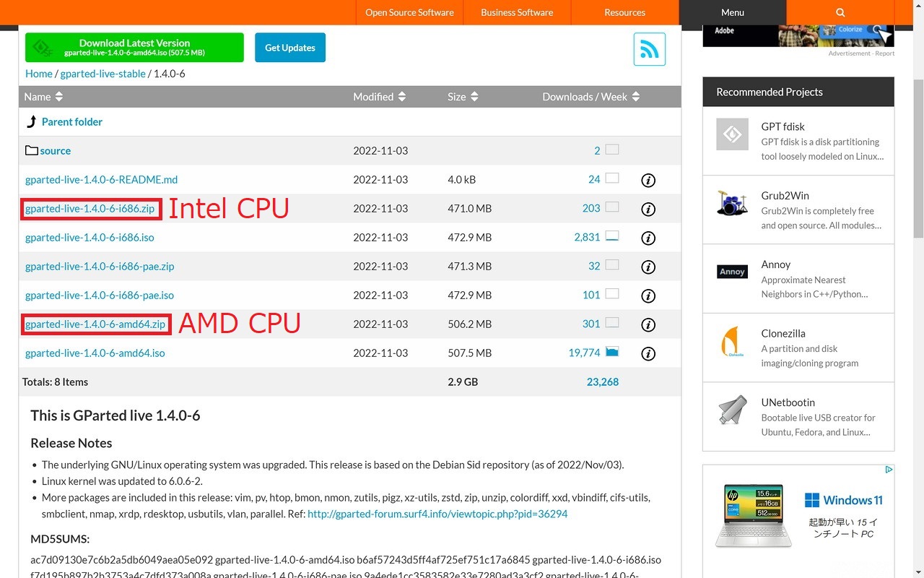Download gparted-live-1.4.0-6-i686.zip

coord(90,209)
